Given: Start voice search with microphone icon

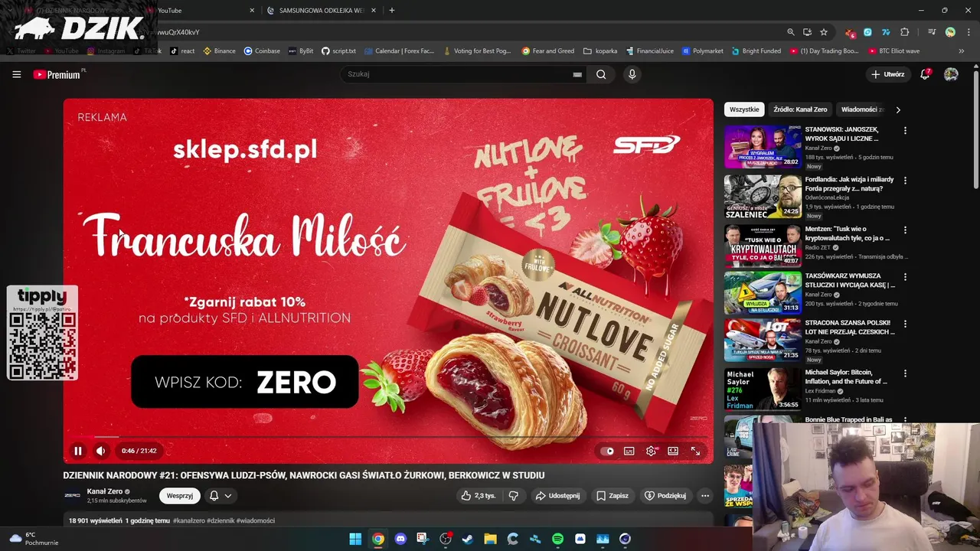Looking at the screenshot, I should pos(632,74).
